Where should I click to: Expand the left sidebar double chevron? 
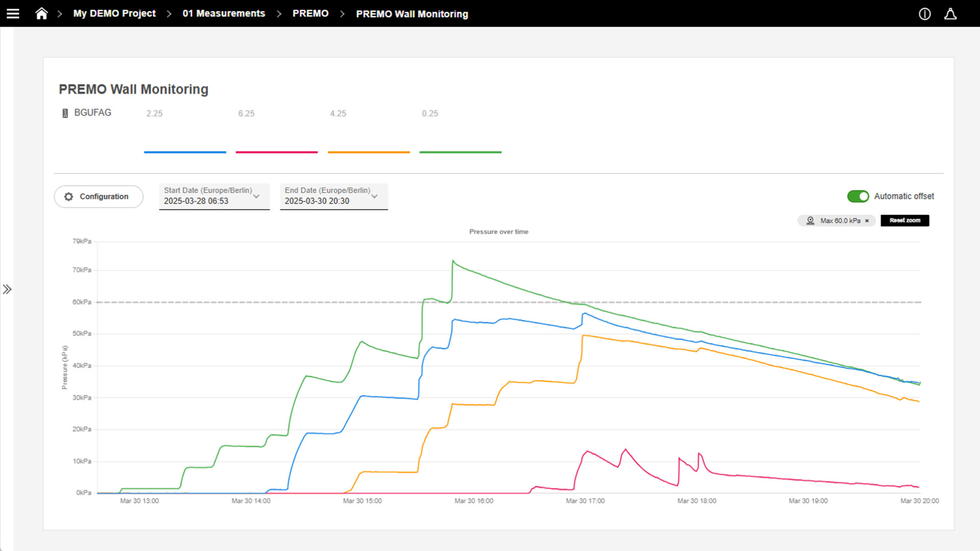pyautogui.click(x=7, y=290)
